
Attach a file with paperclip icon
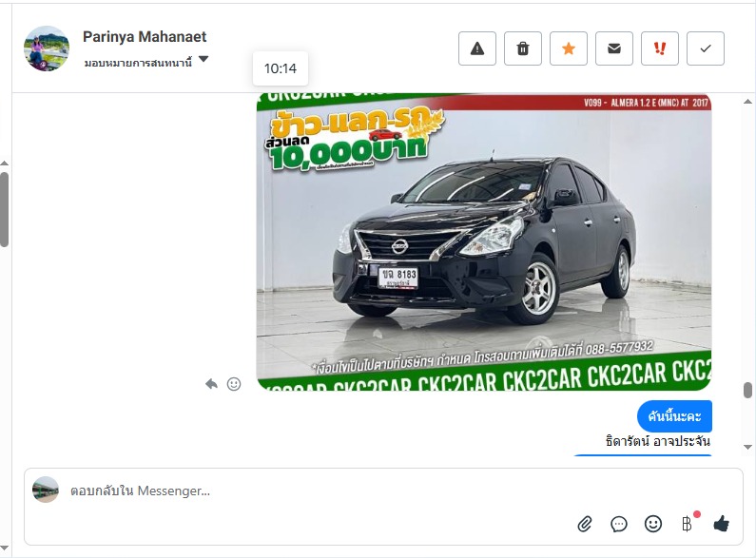(585, 524)
